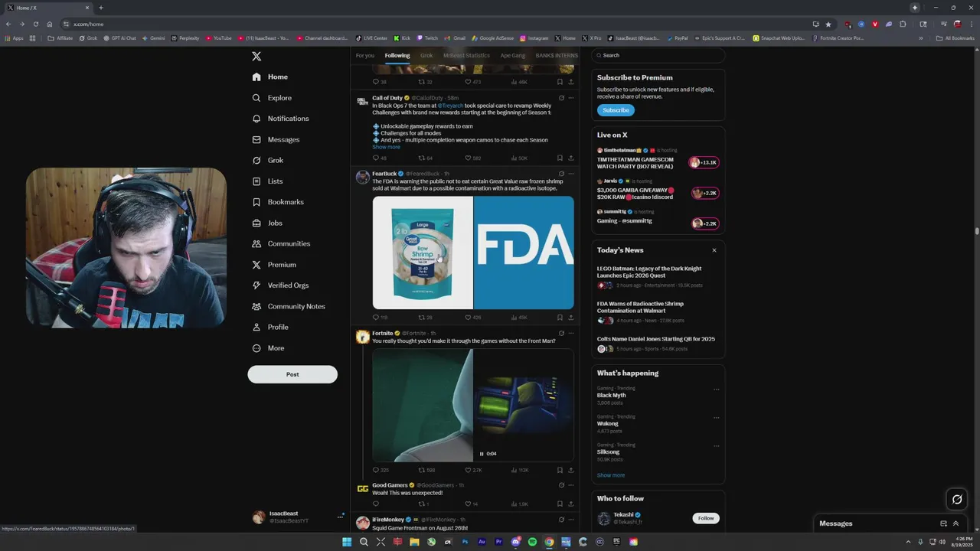Viewport: 980px width, 551px height.
Task: Select the Following tab
Action: 397,55
